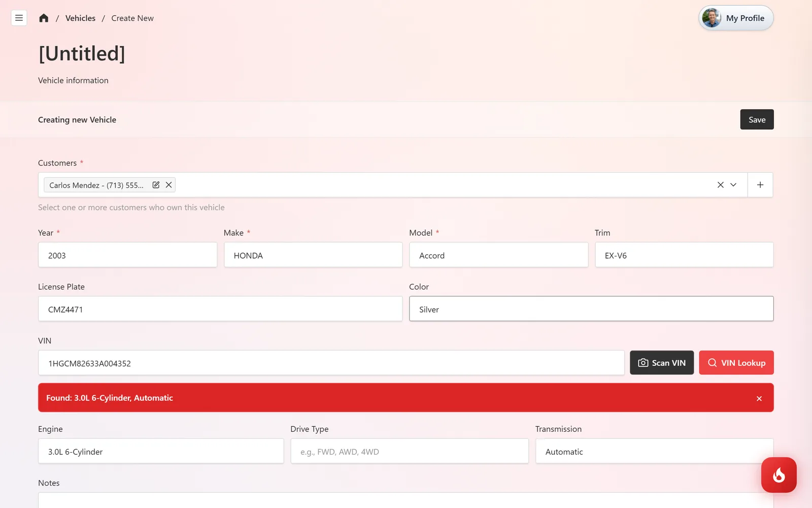Click the Scan VIN camera button
Viewport: 812px width, 508px height.
662,363
